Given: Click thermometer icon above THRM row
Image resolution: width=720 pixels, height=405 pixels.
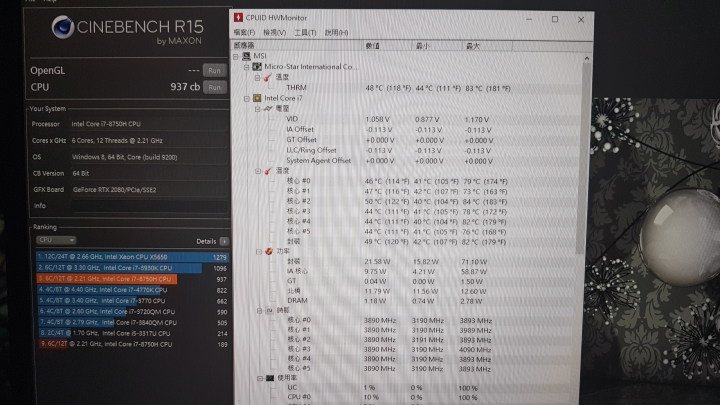Looking at the screenshot, I should (268, 77).
